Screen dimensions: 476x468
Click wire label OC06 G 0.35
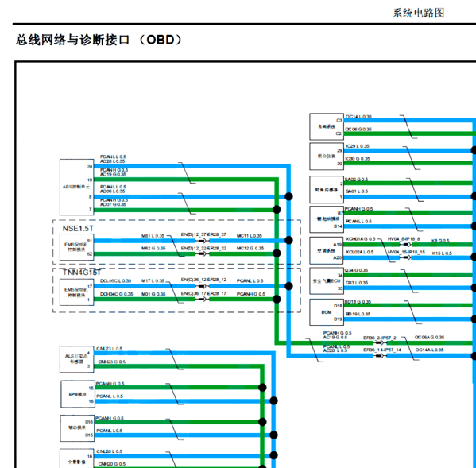[x=358, y=130]
